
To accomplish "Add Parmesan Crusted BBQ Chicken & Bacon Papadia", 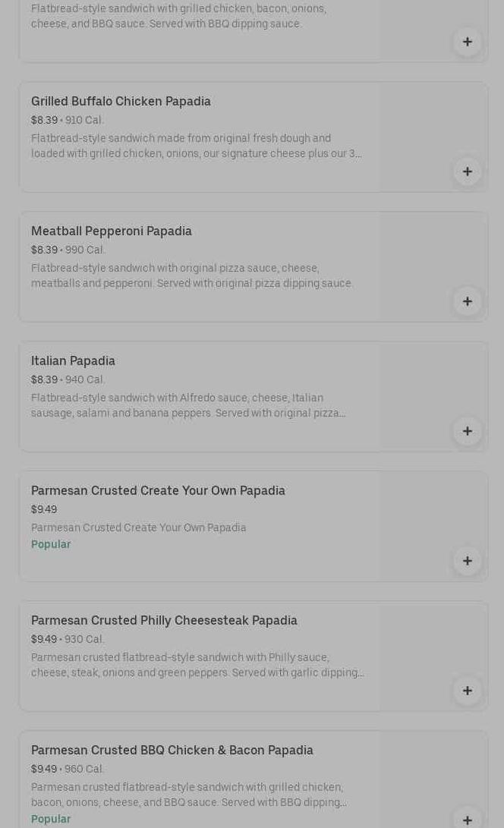I will [x=467, y=820].
